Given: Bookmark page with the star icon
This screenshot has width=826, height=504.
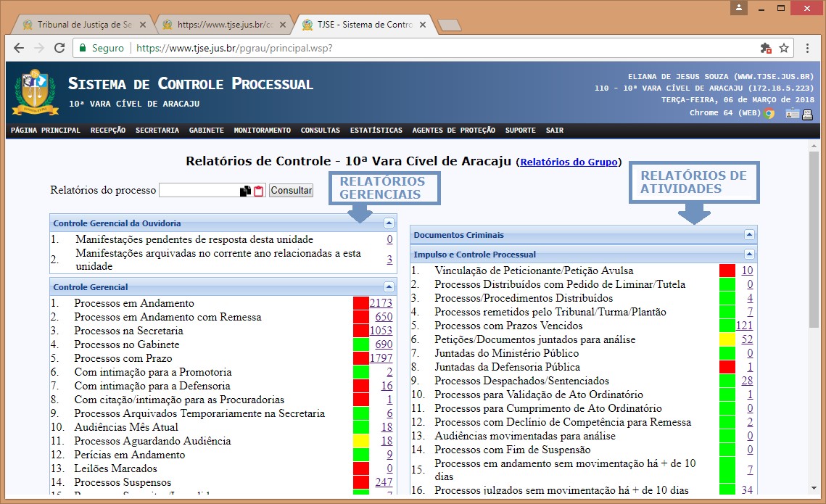Looking at the screenshot, I should click(784, 48).
